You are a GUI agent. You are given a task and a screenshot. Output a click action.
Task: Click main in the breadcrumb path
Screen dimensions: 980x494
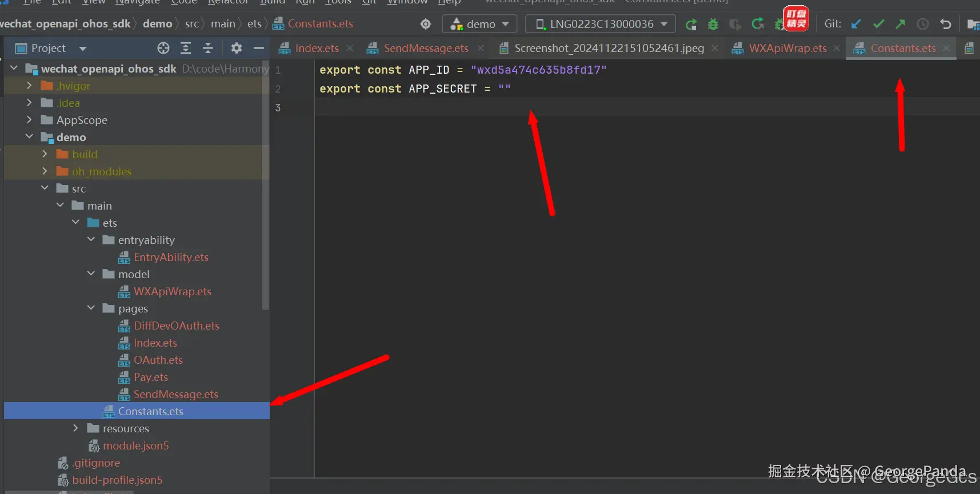coord(223,24)
